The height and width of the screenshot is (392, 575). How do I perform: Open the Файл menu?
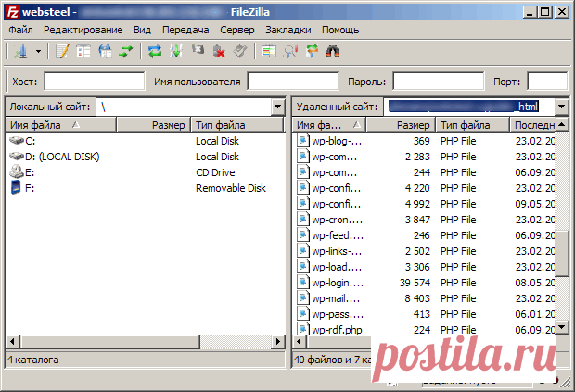[21, 30]
